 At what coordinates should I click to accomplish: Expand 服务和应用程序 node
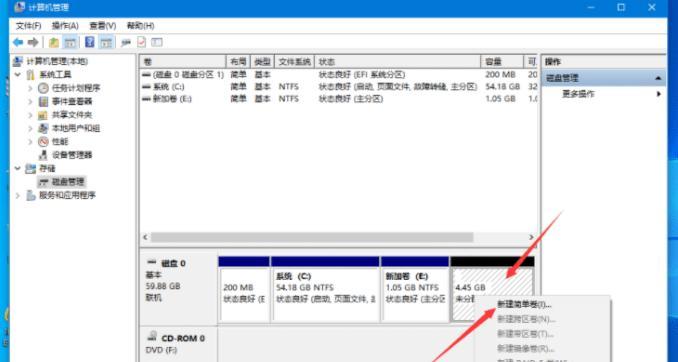[18, 195]
